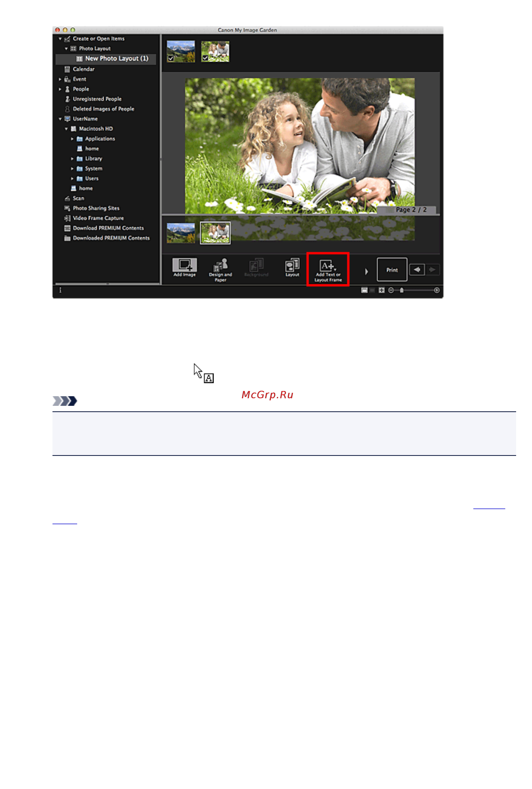Select the landscape page thumbnail in page strip
This screenshot has width=532, height=789.
click(x=180, y=233)
